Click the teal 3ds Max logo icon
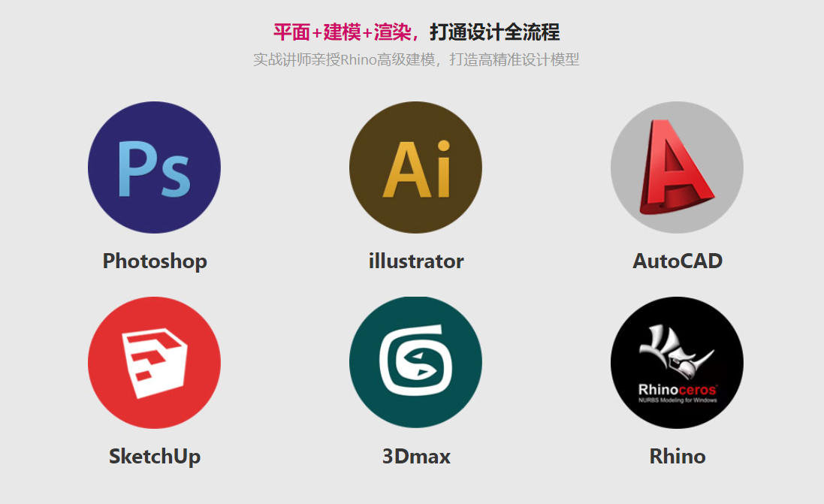Viewport: 824px width, 504px height. (415, 363)
